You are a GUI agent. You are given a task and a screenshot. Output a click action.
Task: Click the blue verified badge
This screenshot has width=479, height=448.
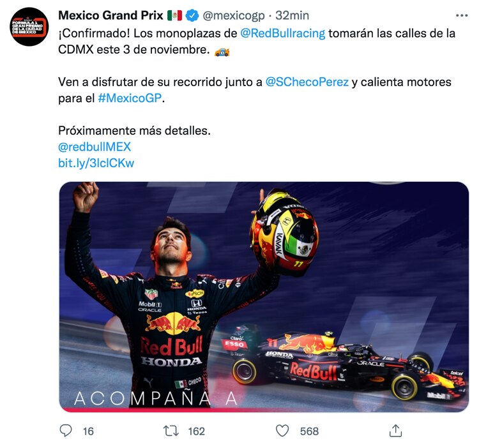point(192,15)
